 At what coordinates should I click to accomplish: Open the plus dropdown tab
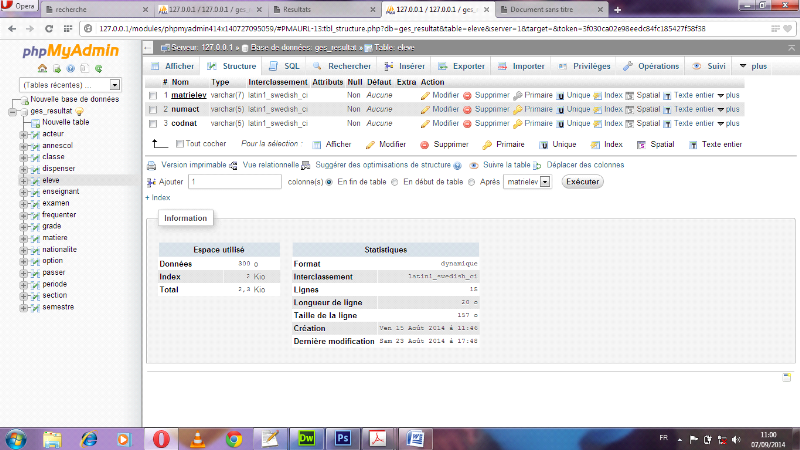click(753, 66)
